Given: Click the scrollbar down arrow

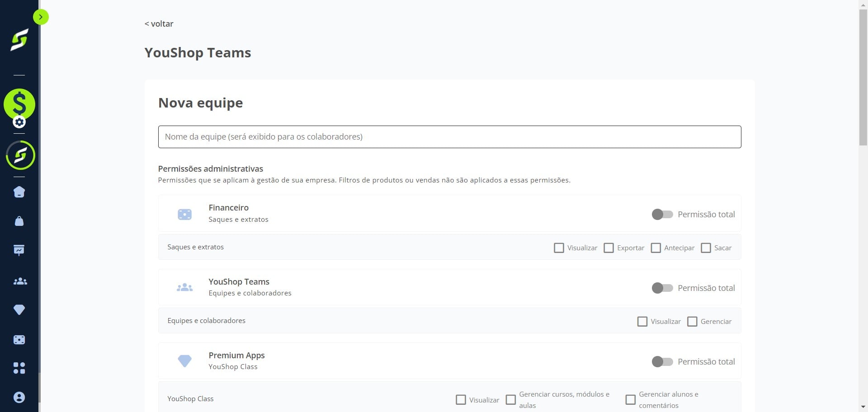Looking at the screenshot, I should tap(863, 407).
